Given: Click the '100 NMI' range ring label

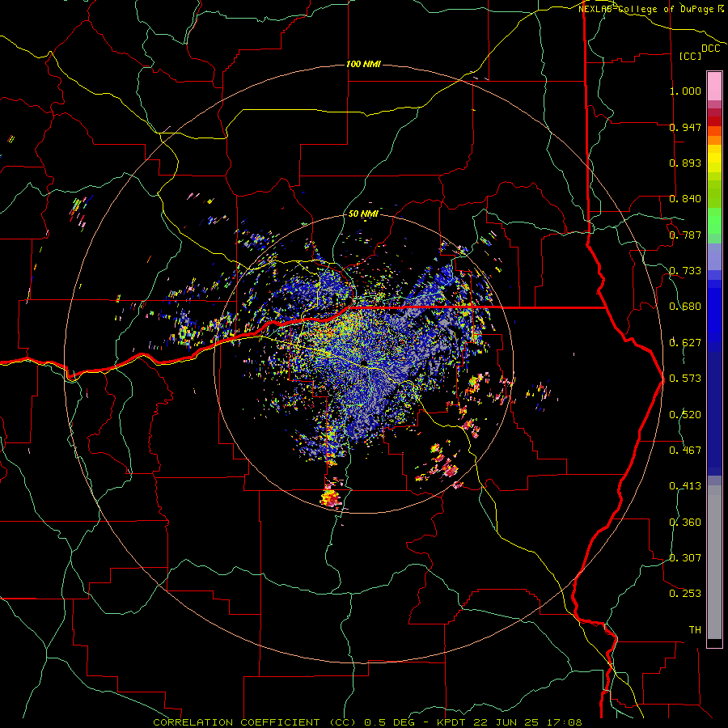Looking at the screenshot, I should click(363, 64).
